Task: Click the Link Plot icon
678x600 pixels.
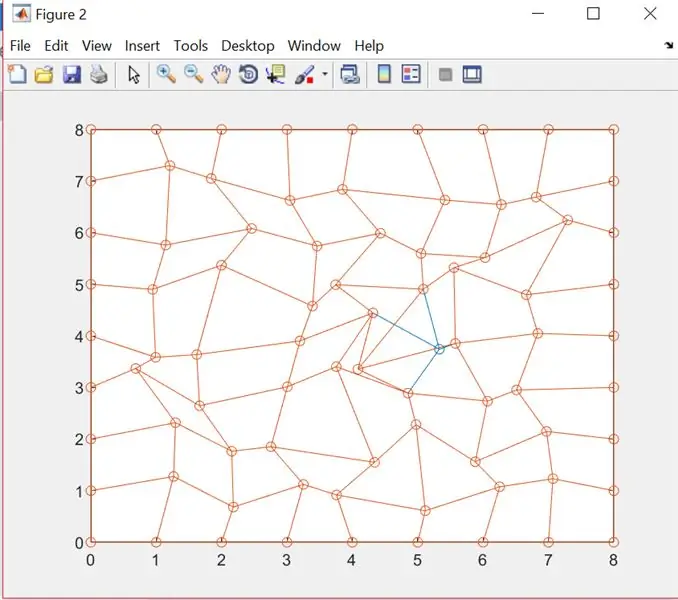Action: click(x=350, y=74)
